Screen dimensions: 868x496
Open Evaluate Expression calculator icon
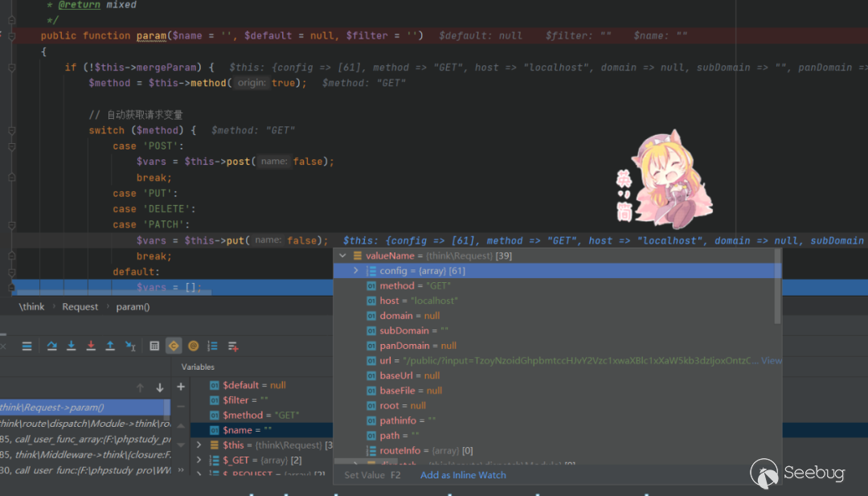[154, 346]
